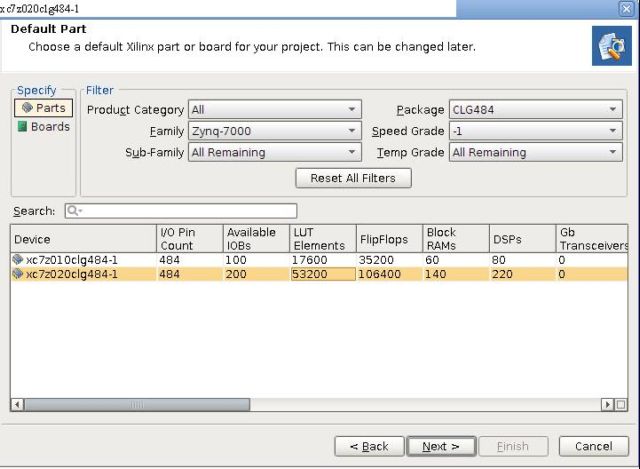Click the 53200 LUT Elements cell
The height and width of the screenshot is (469, 640).
(323, 274)
